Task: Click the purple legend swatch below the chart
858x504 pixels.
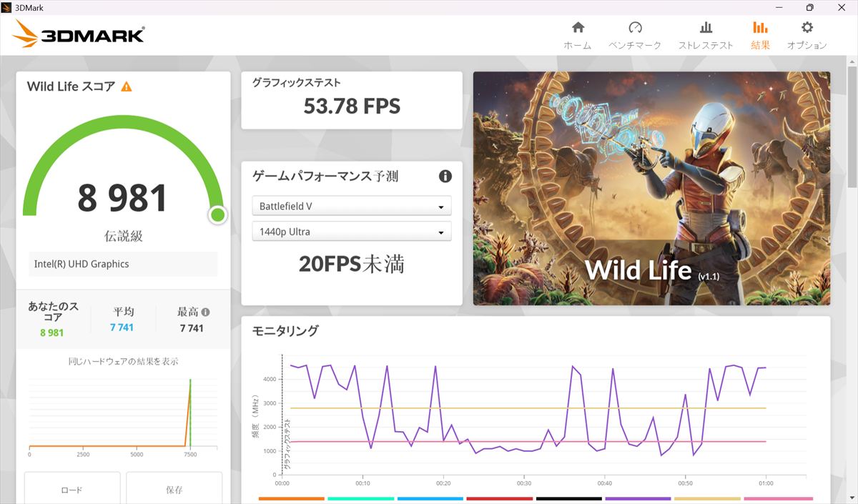Action: pos(638,498)
